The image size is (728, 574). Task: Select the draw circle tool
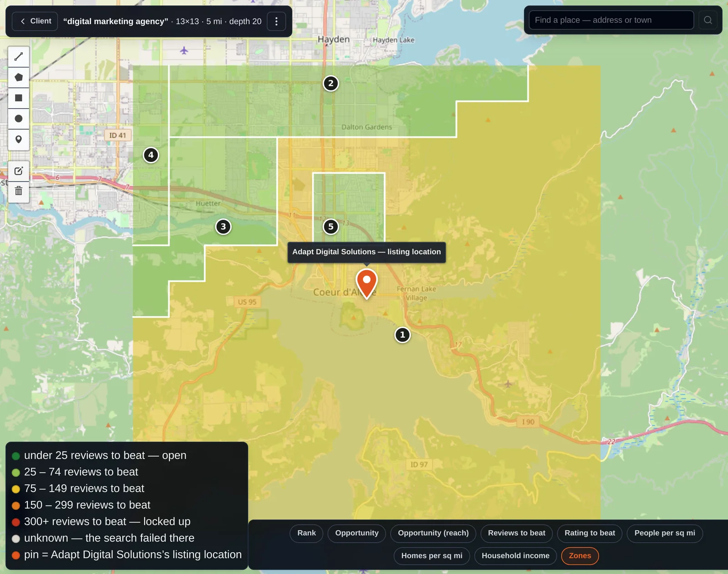point(19,119)
